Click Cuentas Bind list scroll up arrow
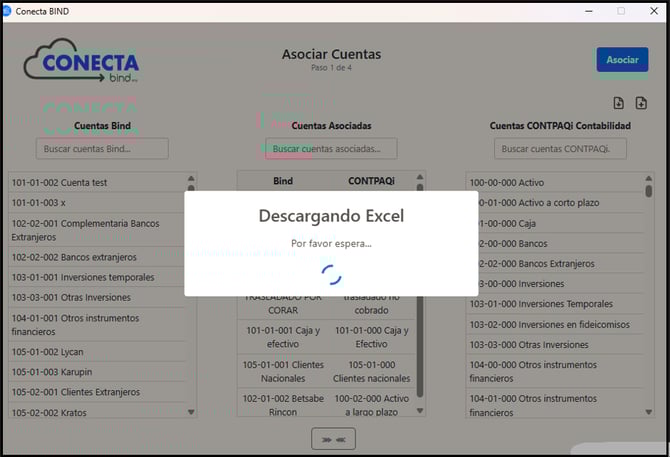This screenshot has height=457, width=670. (191, 178)
